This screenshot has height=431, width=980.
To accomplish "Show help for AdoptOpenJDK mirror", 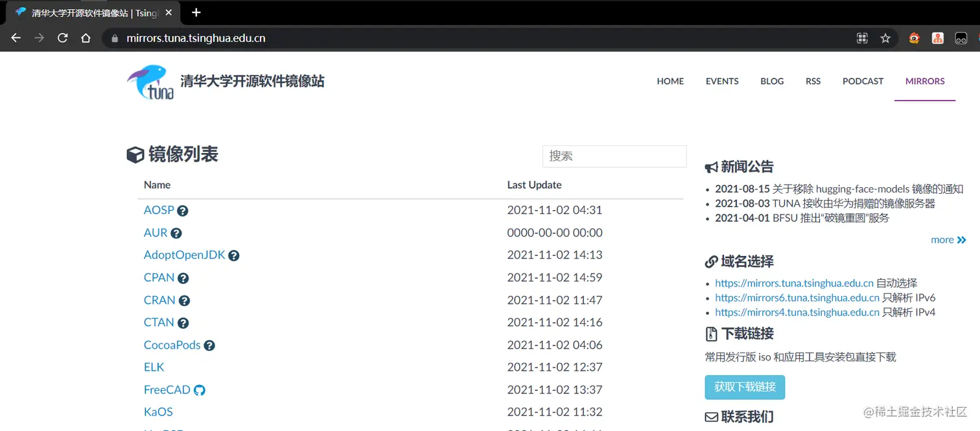I will coord(234,256).
